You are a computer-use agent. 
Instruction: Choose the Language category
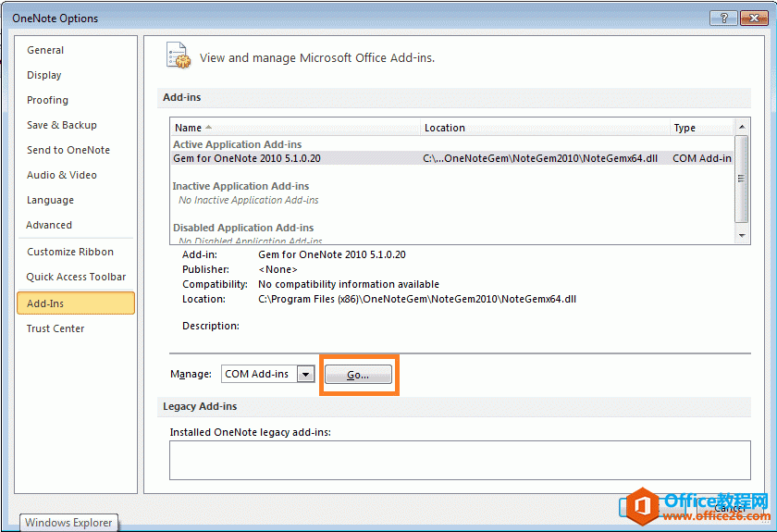click(x=50, y=200)
